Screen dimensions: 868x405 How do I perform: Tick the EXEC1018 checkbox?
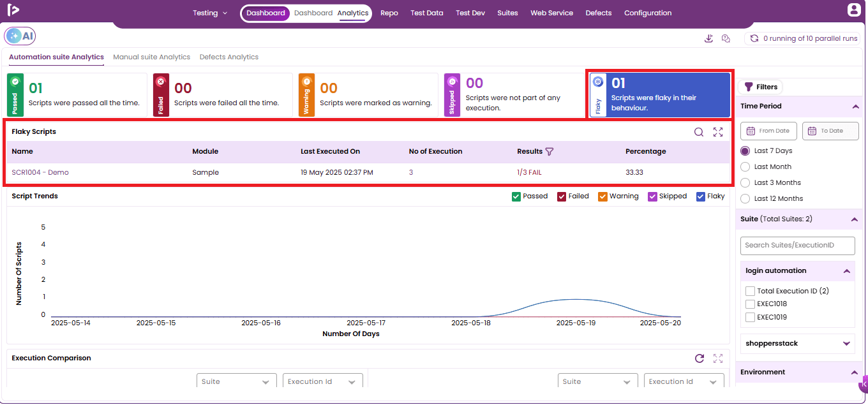[750, 304]
